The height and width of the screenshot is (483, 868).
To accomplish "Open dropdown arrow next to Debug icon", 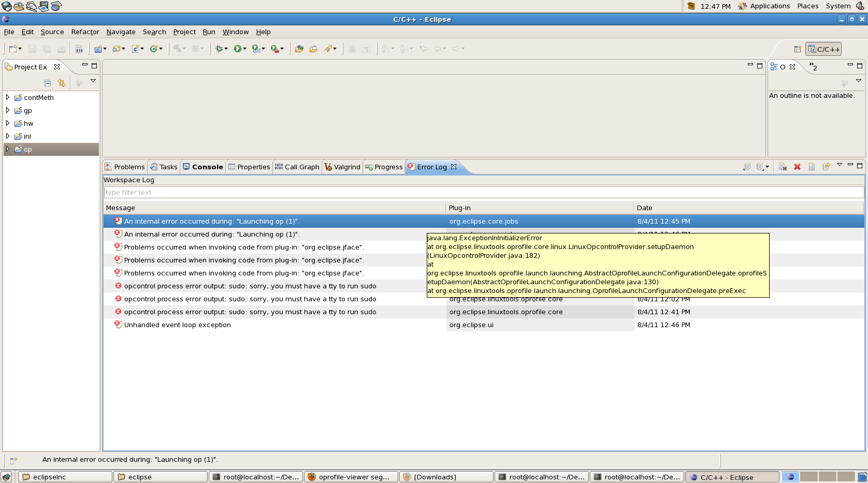I will [x=226, y=49].
